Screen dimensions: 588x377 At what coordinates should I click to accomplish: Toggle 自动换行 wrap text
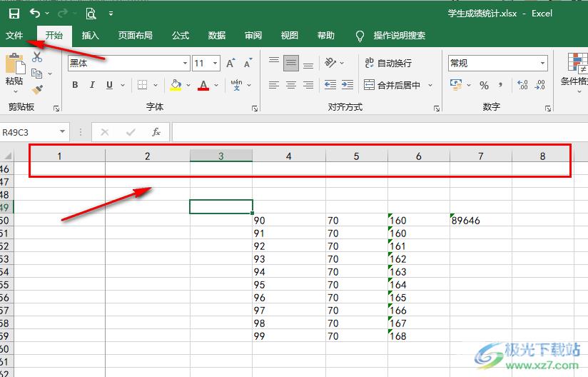[387, 63]
